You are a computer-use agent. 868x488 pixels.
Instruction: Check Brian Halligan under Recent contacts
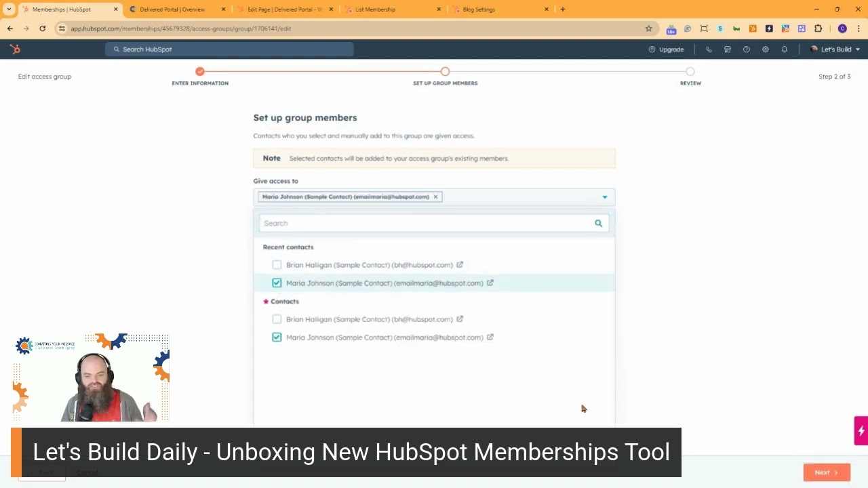(277, 265)
